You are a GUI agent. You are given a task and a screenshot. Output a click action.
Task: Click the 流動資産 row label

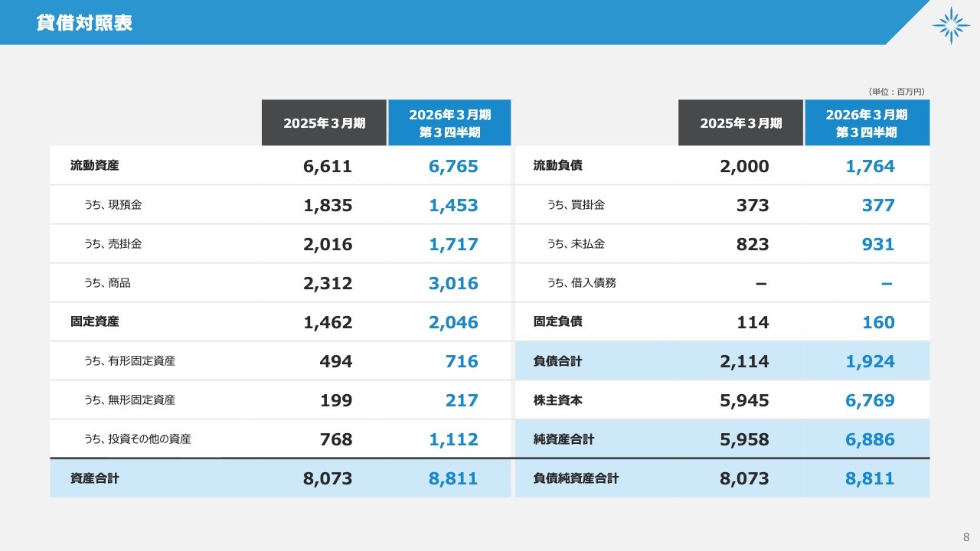94,165
